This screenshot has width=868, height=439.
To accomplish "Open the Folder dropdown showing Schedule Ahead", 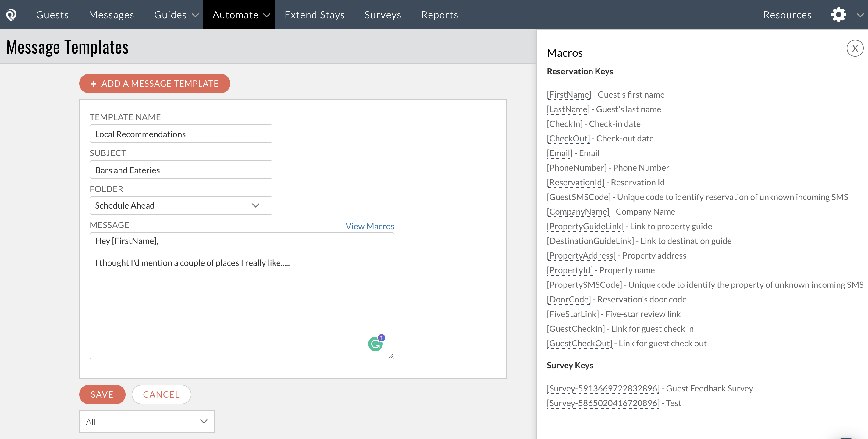I will click(181, 205).
